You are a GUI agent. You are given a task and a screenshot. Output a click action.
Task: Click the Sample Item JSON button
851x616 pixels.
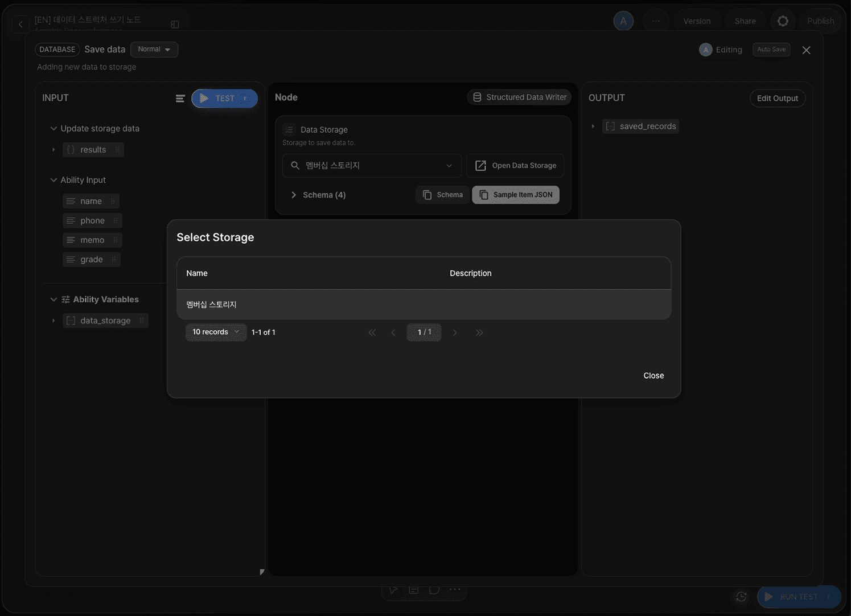click(x=516, y=195)
